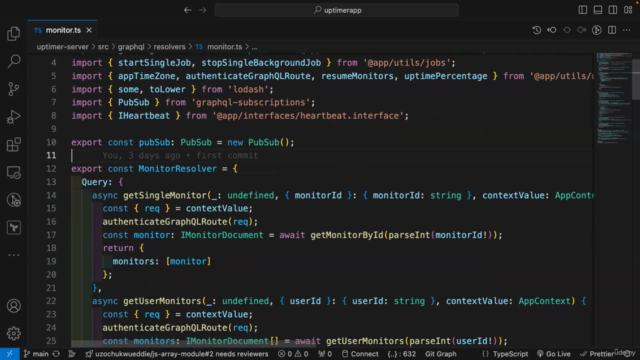
Task: Open Source Control view in activity bar
Action: [13, 89]
